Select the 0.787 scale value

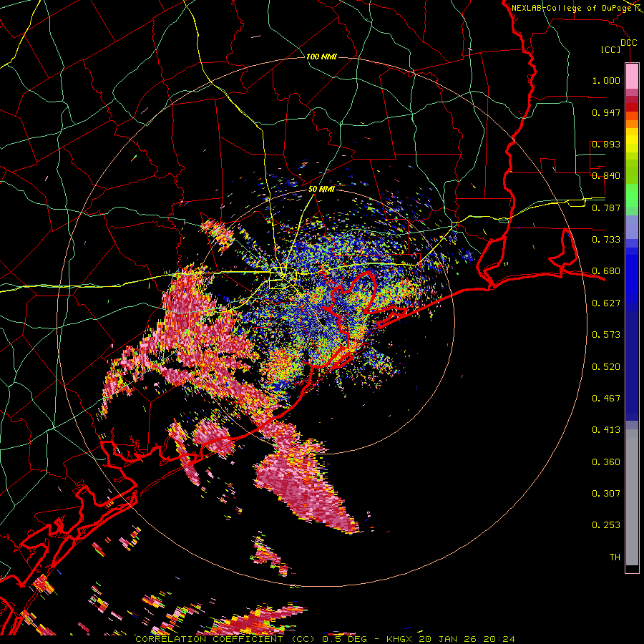(x=606, y=208)
